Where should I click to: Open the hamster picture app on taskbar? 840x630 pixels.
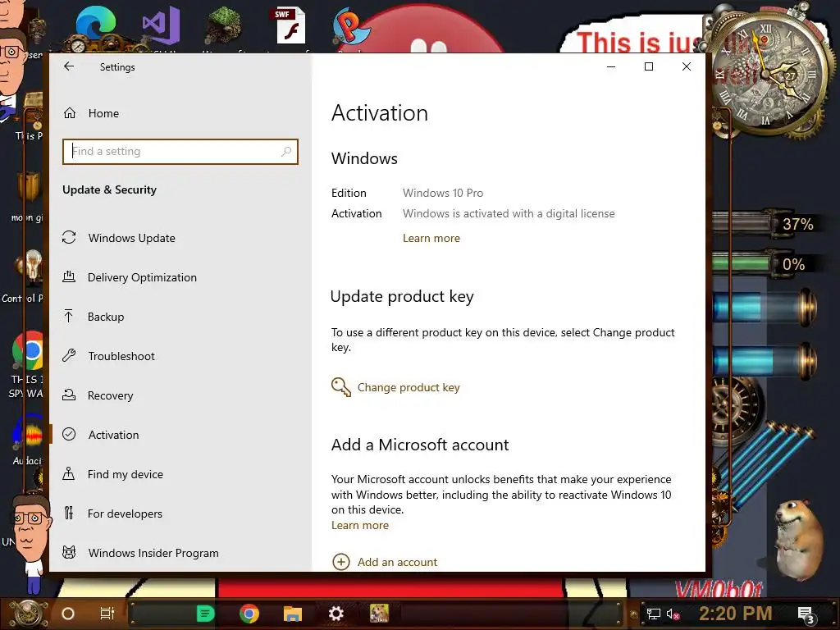[x=379, y=614]
